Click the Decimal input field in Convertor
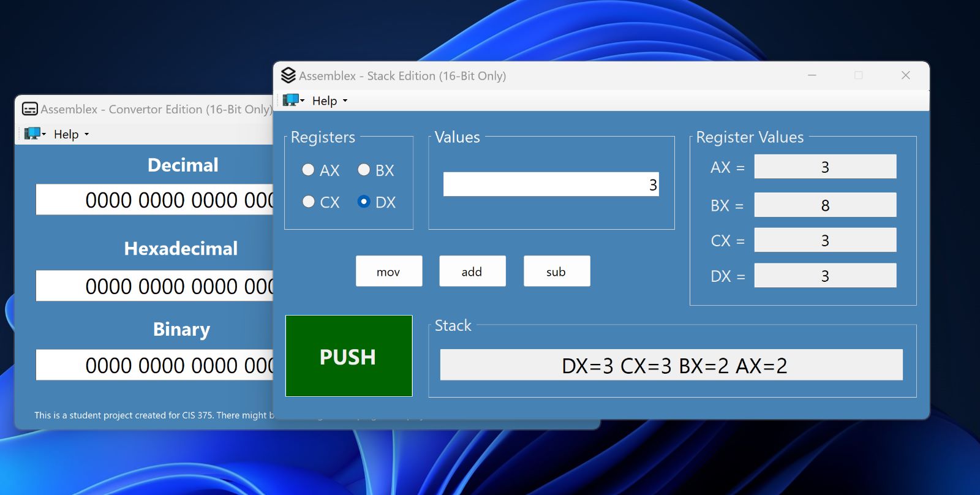The height and width of the screenshot is (495, 980). tap(154, 200)
